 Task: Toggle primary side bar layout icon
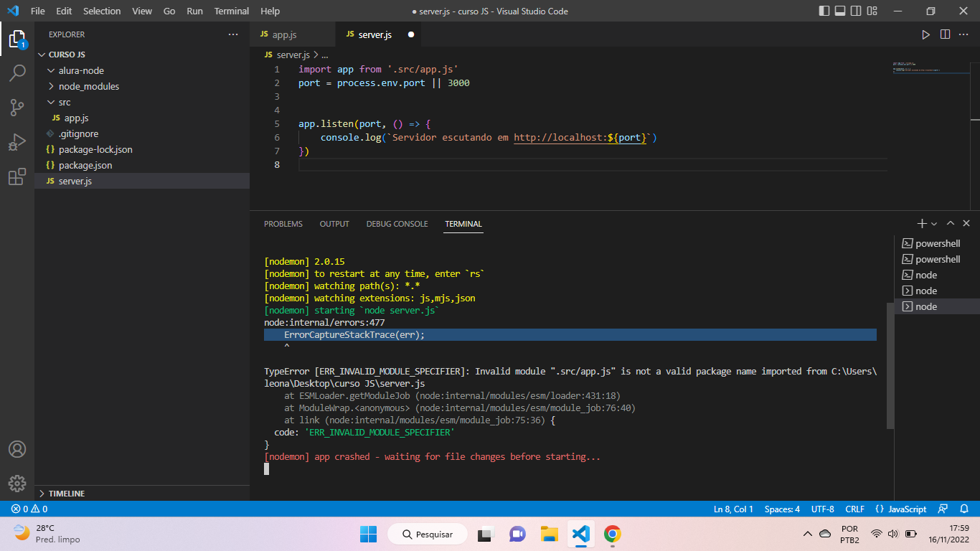[823, 11]
